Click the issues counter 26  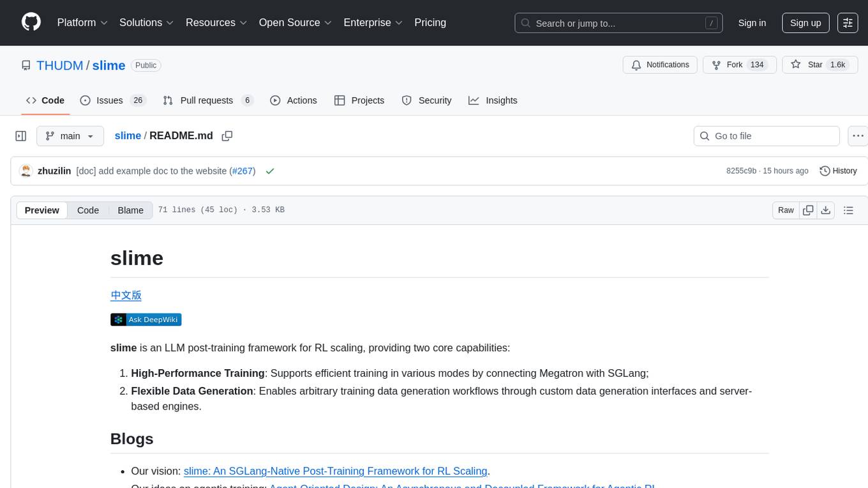(138, 100)
